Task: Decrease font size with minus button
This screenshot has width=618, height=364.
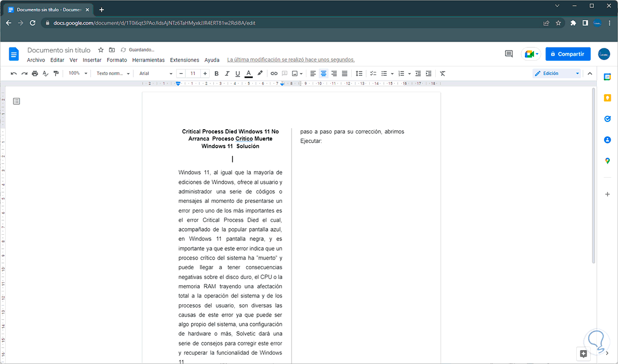Action: pyautogui.click(x=181, y=74)
